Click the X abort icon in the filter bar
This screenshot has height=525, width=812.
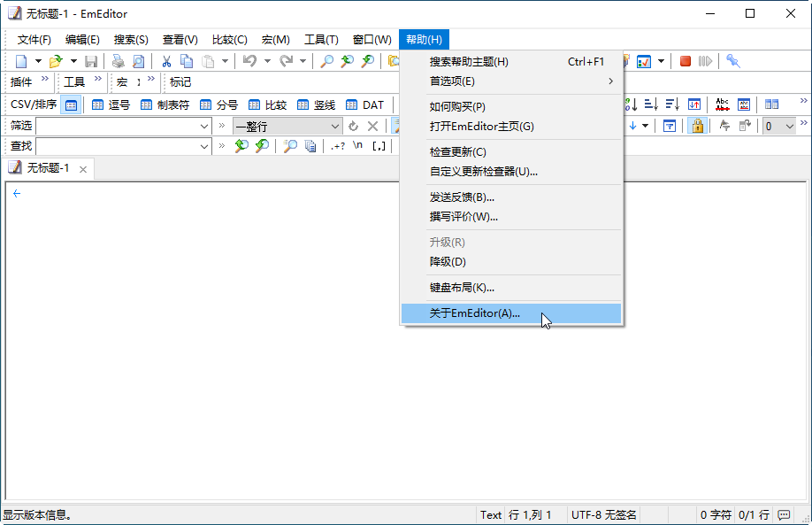point(372,126)
